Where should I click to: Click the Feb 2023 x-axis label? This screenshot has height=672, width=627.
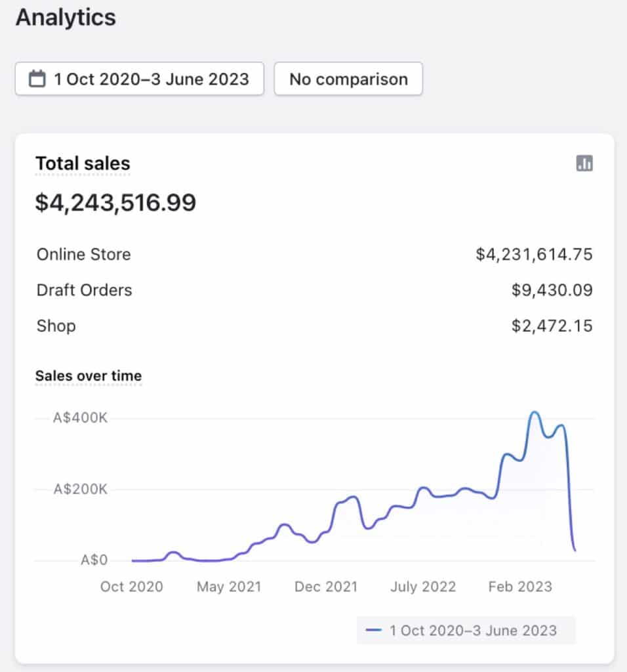(520, 587)
